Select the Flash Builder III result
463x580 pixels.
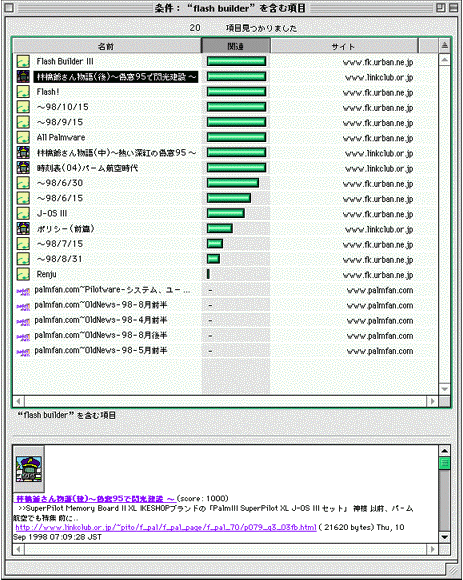pyautogui.click(x=65, y=61)
